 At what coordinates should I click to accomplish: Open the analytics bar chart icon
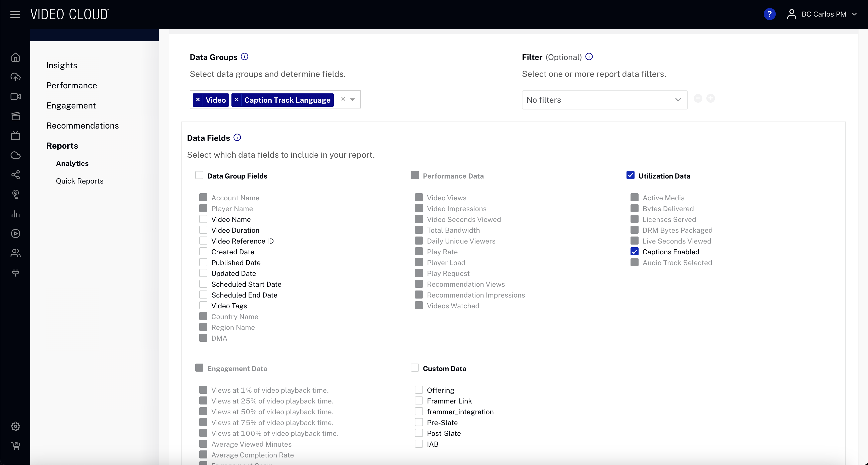pos(16,214)
